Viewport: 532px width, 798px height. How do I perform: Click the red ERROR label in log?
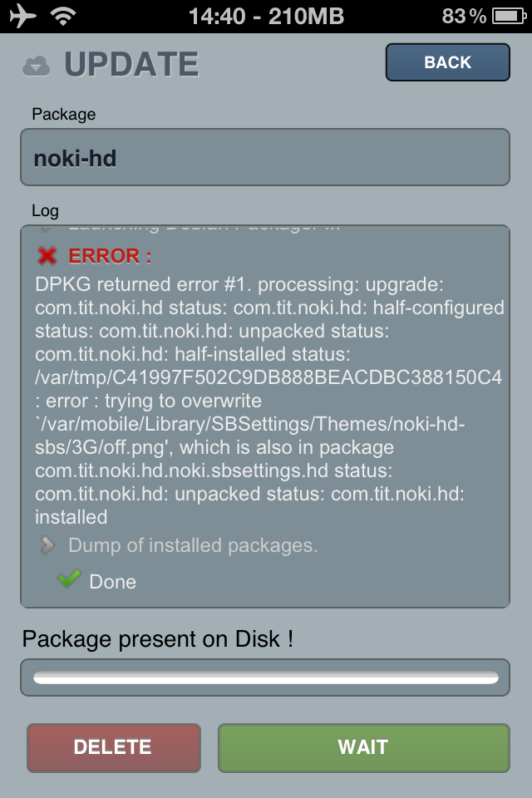pyautogui.click(x=110, y=255)
